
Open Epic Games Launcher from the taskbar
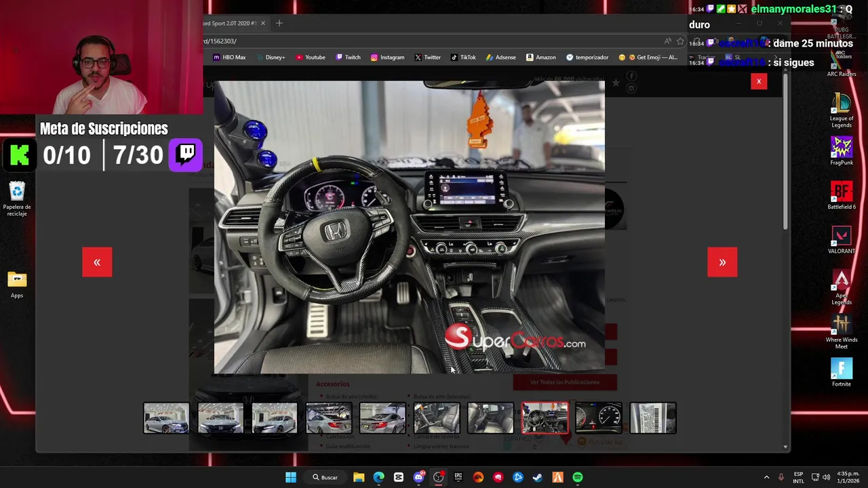tap(458, 477)
